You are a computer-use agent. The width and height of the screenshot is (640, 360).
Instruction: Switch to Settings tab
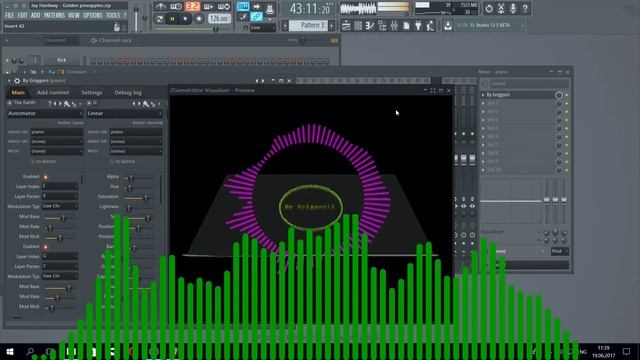91,93
